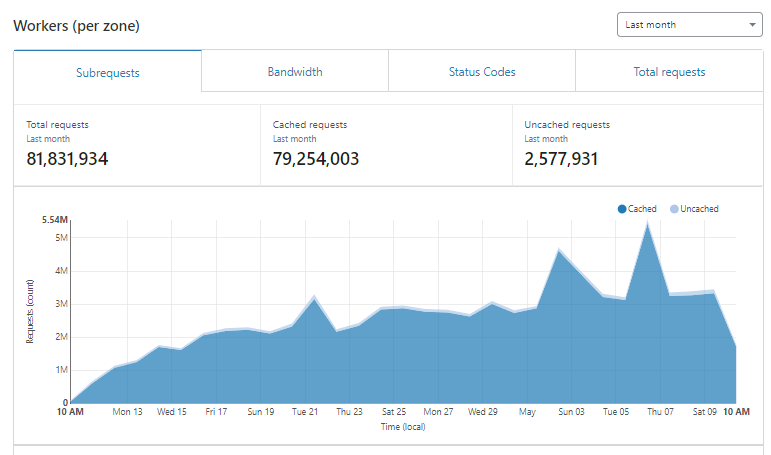Viewport: 771px width, 455px height.
Task: Toggle the Uncached series legend dot
Action: (x=674, y=209)
